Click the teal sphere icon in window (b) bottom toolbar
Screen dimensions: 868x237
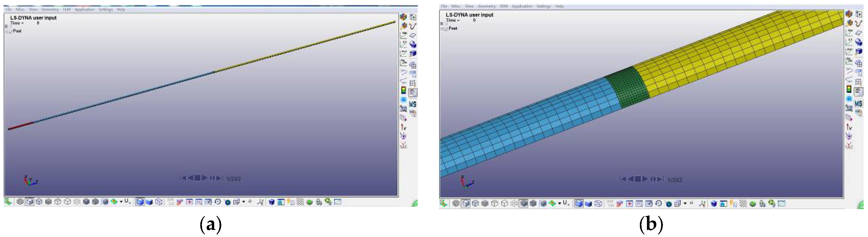[x=669, y=204]
